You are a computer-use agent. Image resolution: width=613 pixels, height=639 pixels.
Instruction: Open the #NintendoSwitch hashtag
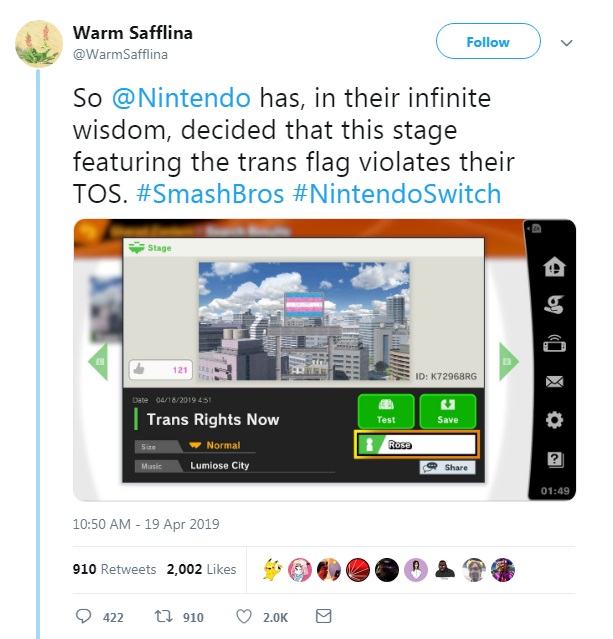pyautogui.click(x=397, y=194)
